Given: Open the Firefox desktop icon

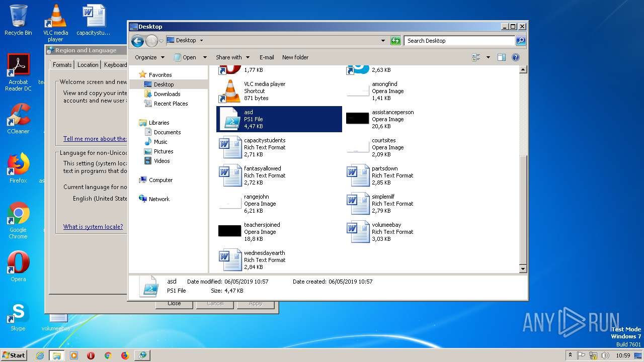Looking at the screenshot, I should (18, 168).
